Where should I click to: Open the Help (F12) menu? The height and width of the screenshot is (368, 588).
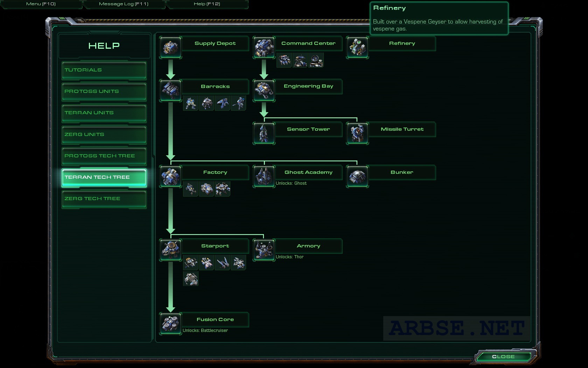pos(207,4)
